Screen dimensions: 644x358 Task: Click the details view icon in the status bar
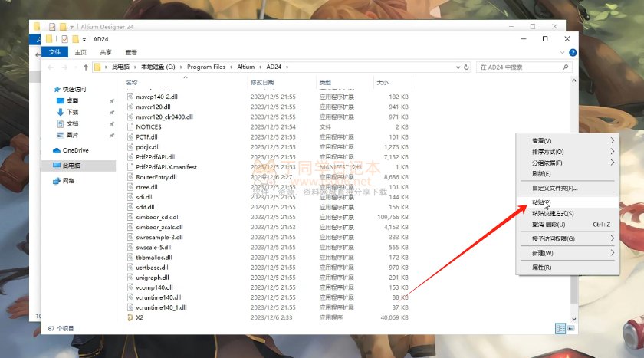560,328
